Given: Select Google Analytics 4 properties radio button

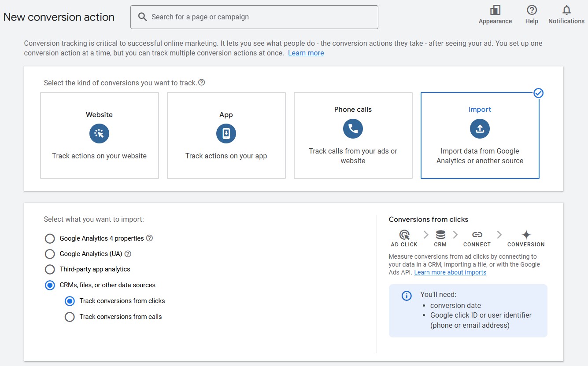Looking at the screenshot, I should [50, 238].
